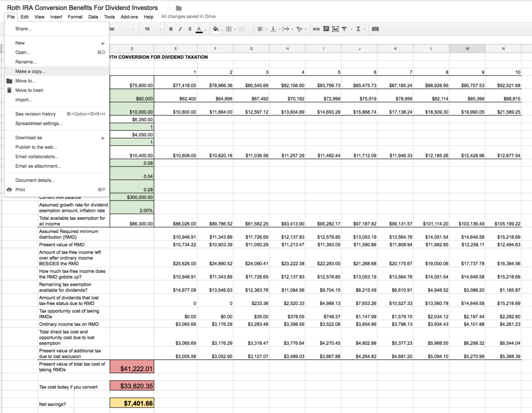Image resolution: width=532 pixels, height=413 pixels.
Task: Open the horizontal align dropdown
Action: (261, 29)
